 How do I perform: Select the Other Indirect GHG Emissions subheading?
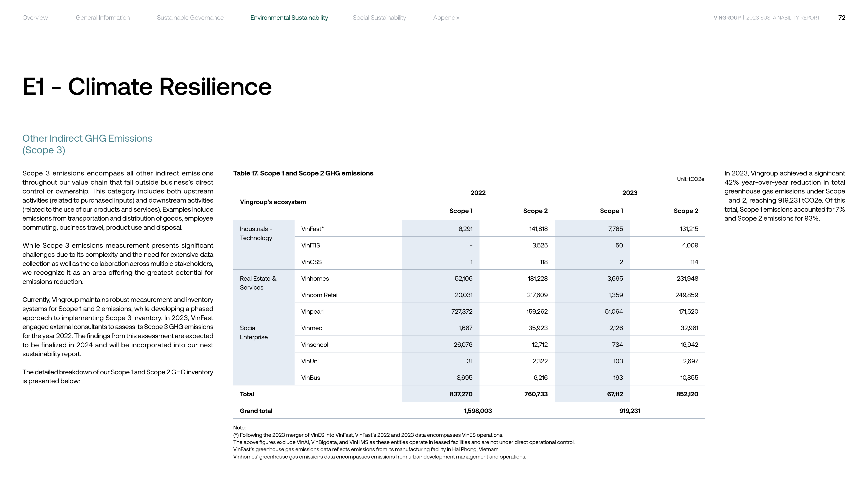[87, 144]
